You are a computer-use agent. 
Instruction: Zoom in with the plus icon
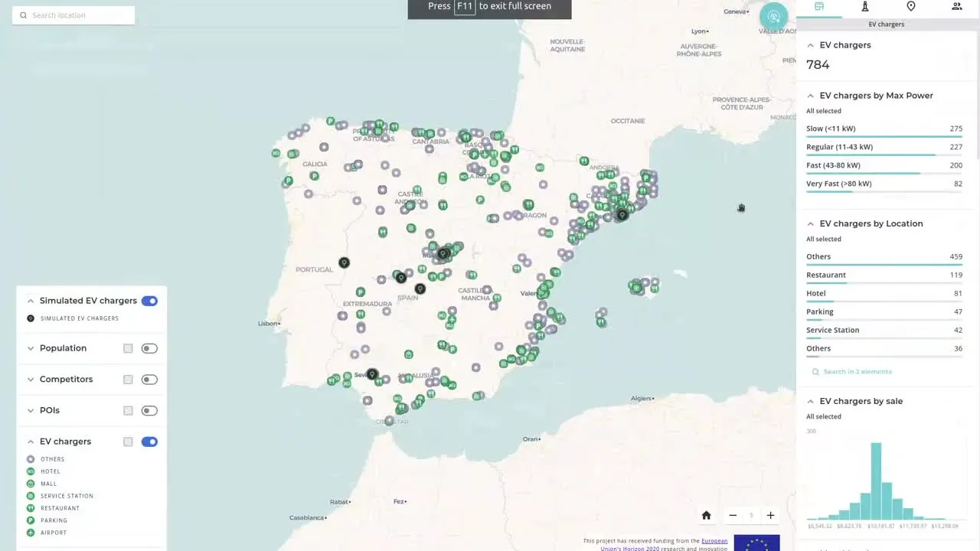770,515
